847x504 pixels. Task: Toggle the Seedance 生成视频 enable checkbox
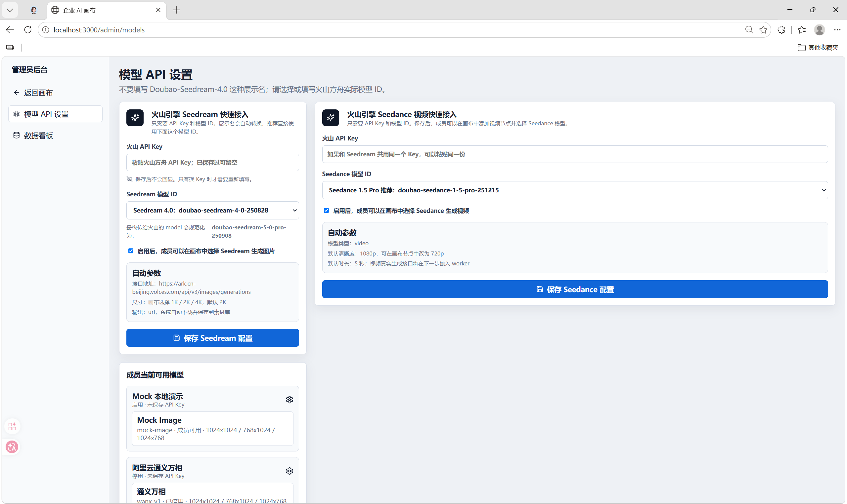[x=326, y=211]
